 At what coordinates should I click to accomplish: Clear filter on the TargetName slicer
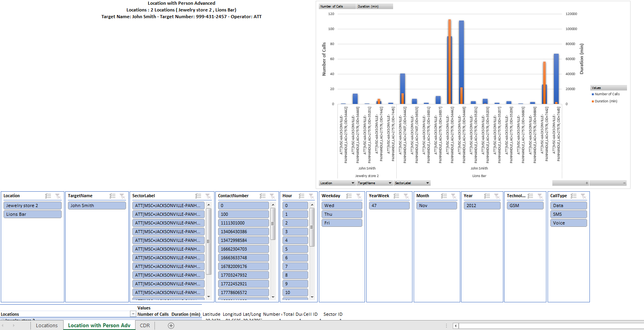point(122,196)
